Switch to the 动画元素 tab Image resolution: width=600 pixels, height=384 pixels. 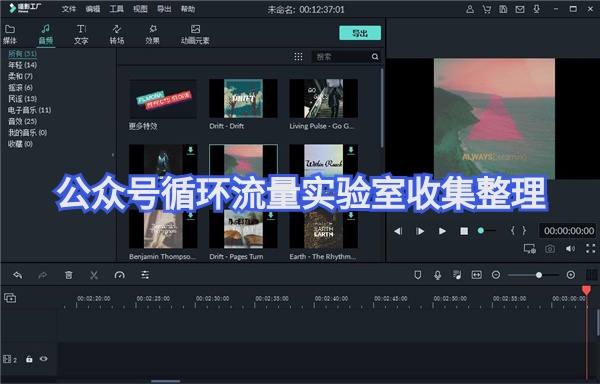pyautogui.click(x=195, y=34)
